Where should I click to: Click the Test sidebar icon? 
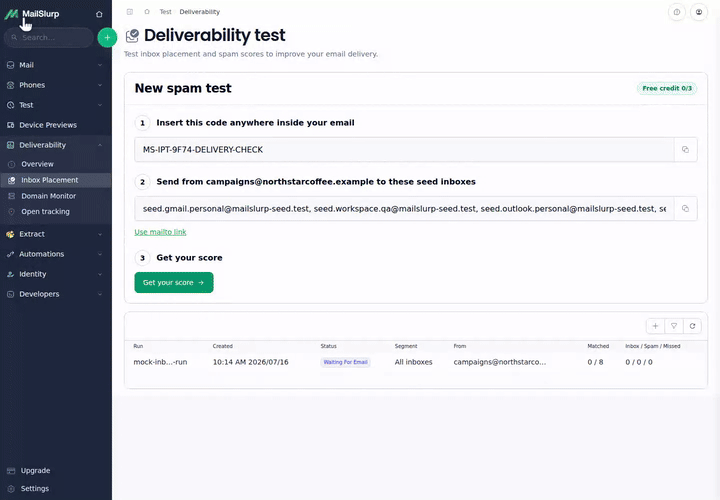click(11, 105)
